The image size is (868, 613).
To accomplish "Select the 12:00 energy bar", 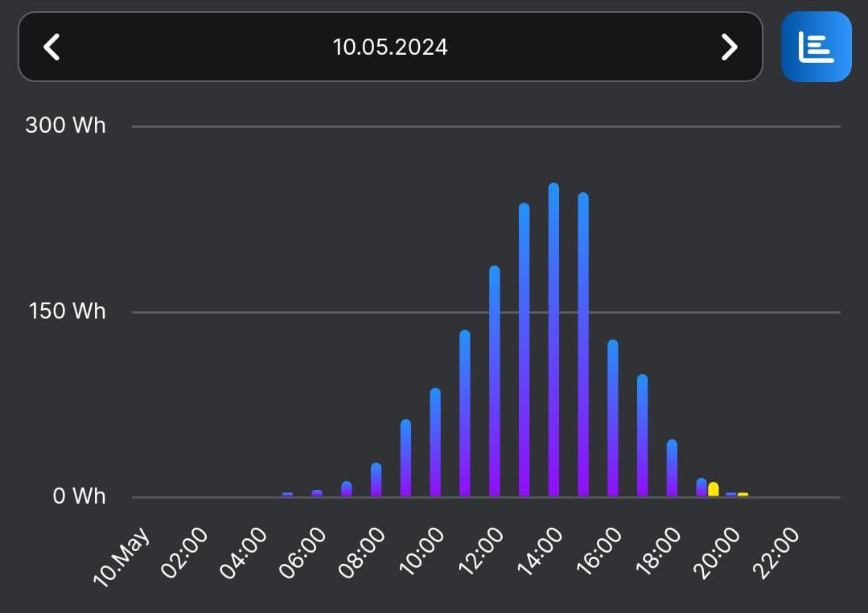I will (495, 381).
